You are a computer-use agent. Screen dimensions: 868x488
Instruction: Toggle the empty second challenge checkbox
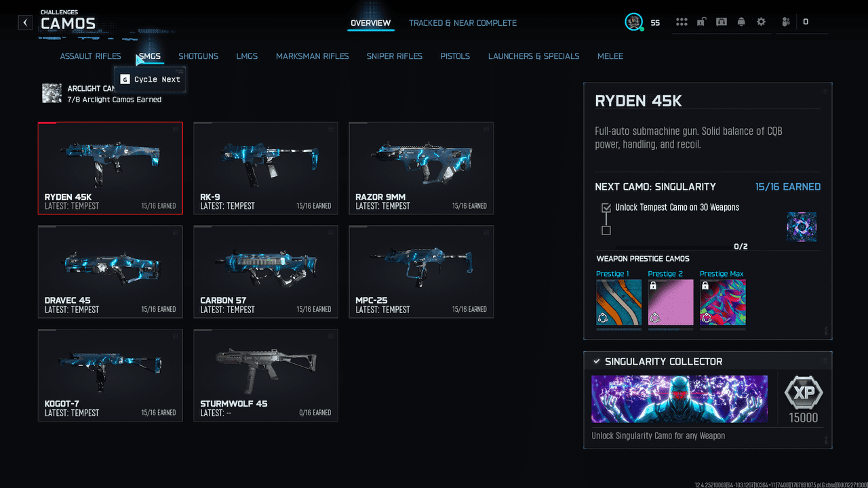click(x=606, y=230)
